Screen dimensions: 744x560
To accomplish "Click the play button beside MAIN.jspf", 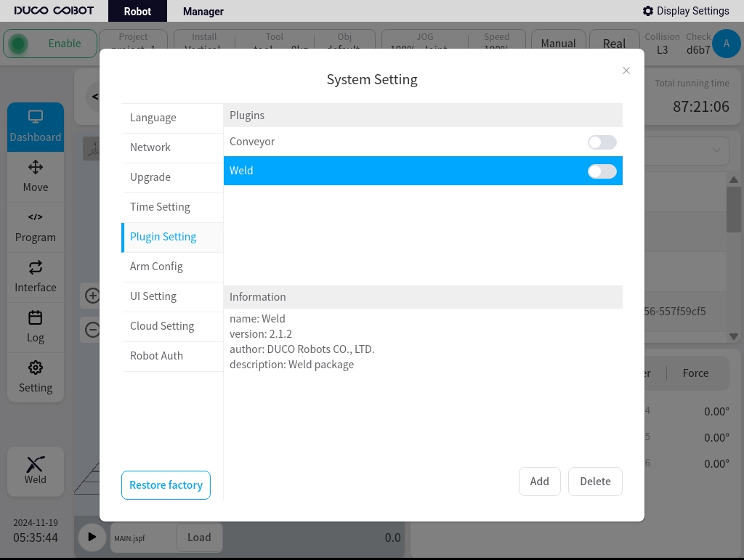I will tap(92, 537).
